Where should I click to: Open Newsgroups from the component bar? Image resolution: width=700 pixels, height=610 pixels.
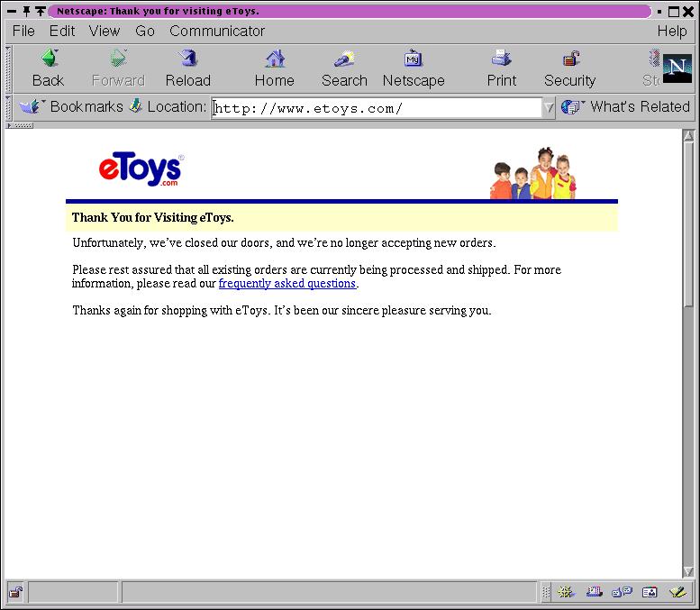[x=622, y=592]
